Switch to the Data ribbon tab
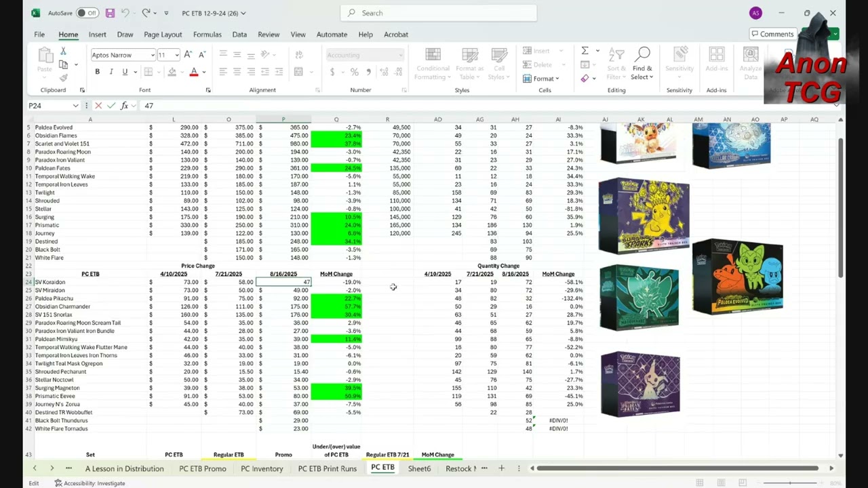868x488 pixels. [239, 34]
